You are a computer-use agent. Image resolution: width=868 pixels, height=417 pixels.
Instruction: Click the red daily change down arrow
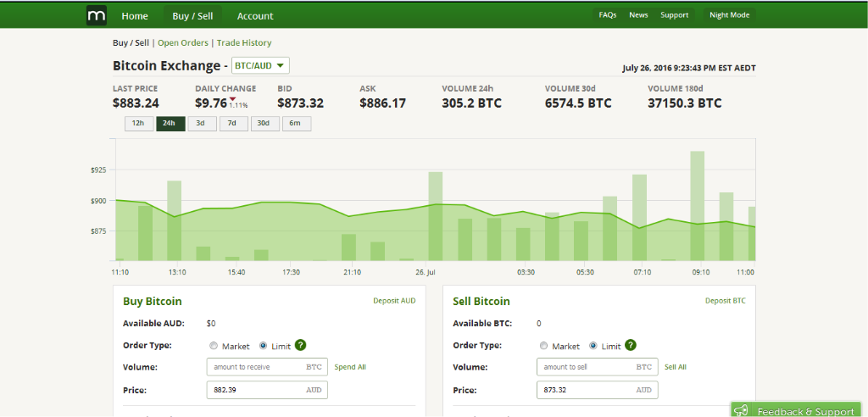[x=232, y=99]
